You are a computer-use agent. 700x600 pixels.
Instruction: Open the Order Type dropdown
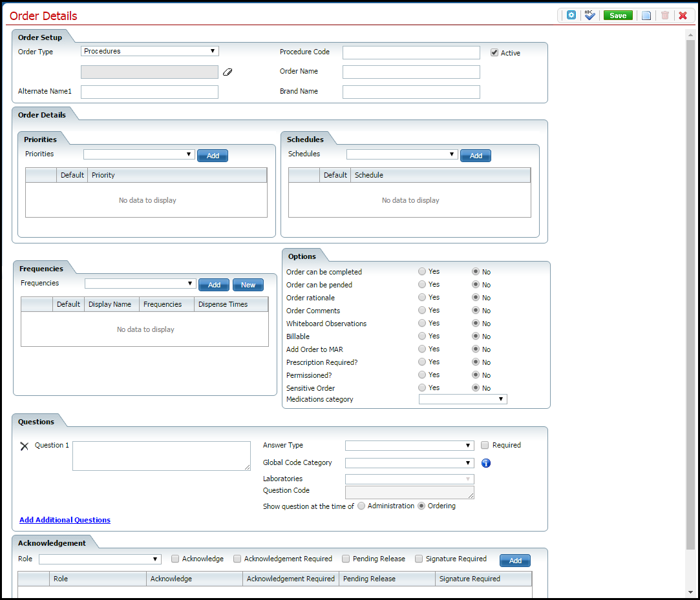click(149, 51)
